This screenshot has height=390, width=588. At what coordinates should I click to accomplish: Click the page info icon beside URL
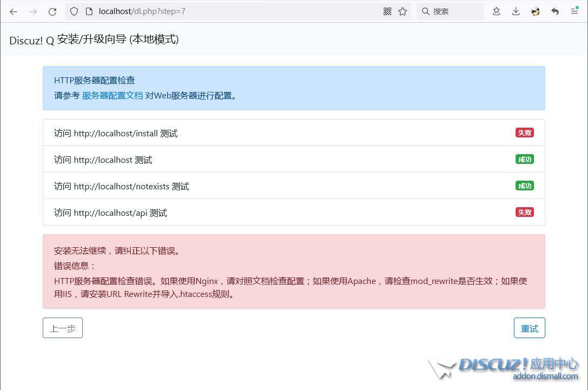pos(89,11)
